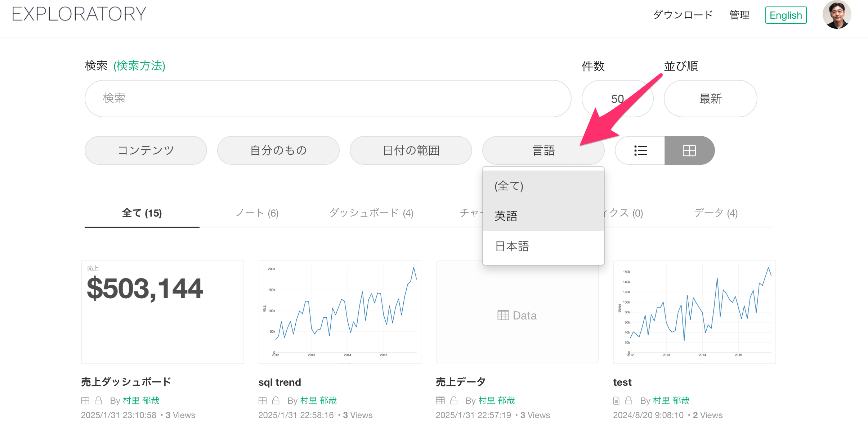Image resolution: width=868 pixels, height=431 pixels.
Task: Switch to the データ (4) tab
Action: (x=716, y=213)
